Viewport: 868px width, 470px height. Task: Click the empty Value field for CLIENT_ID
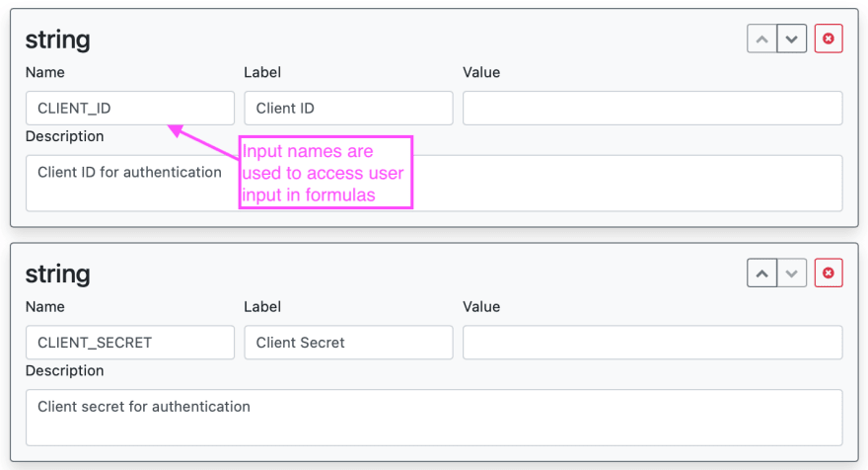[653, 108]
